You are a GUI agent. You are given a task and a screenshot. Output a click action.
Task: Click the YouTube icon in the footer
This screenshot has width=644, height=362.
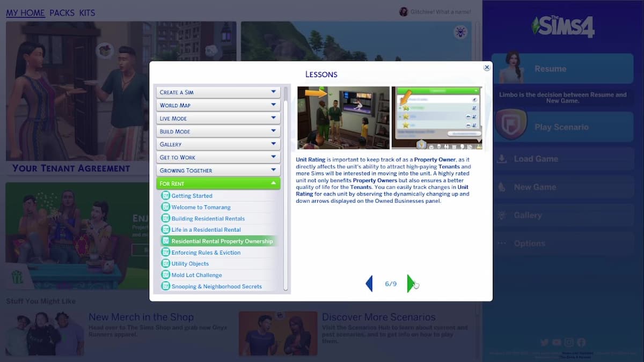pos(557,342)
